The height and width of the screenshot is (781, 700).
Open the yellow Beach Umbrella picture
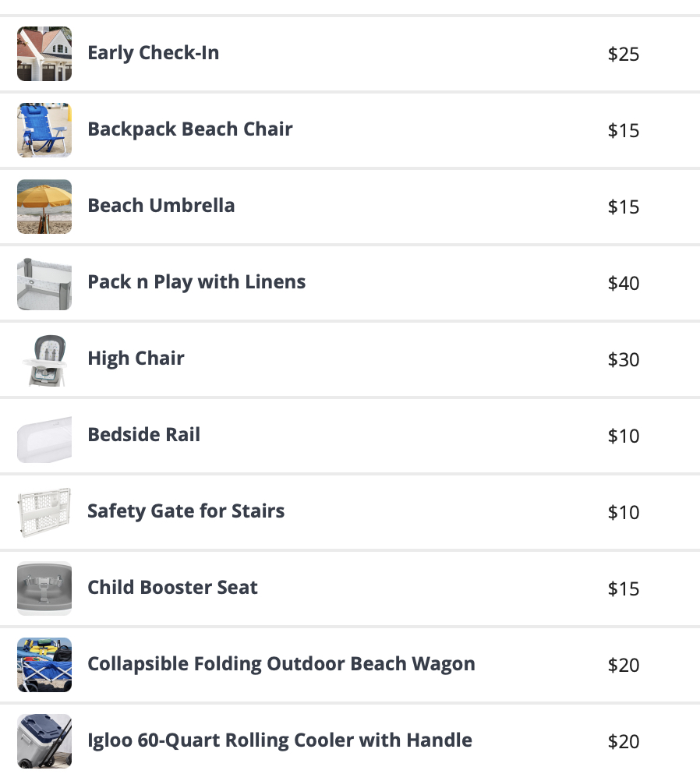[44, 207]
